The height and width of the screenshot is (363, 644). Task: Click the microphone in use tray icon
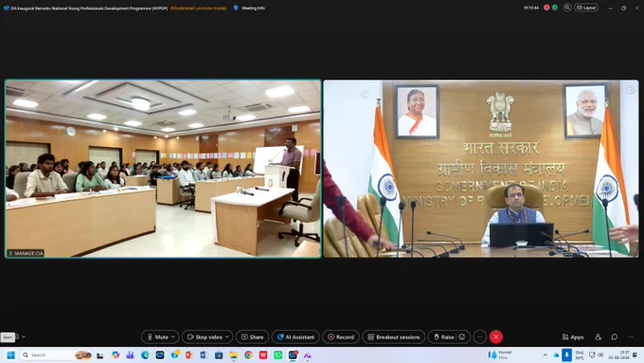566,354
